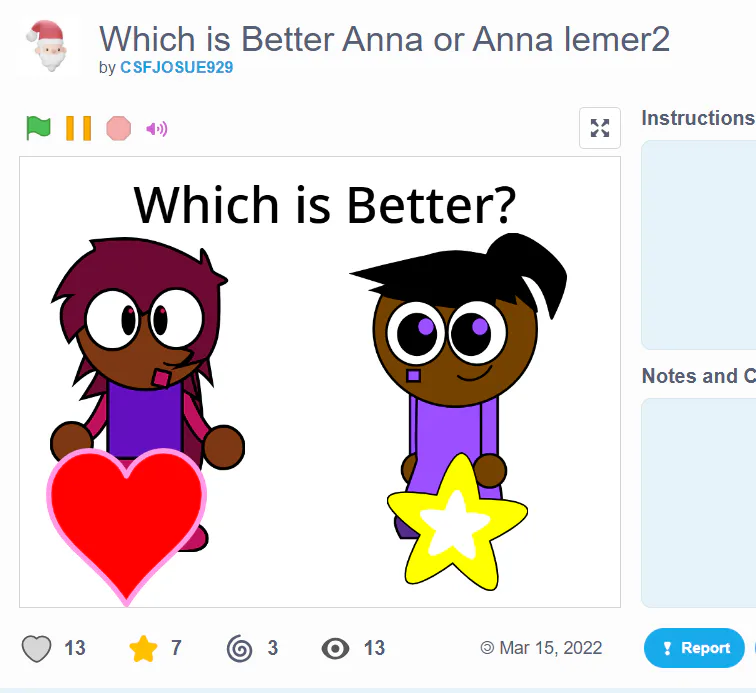Click the green flag to start project
The width and height of the screenshot is (756, 693).
click(x=38, y=128)
